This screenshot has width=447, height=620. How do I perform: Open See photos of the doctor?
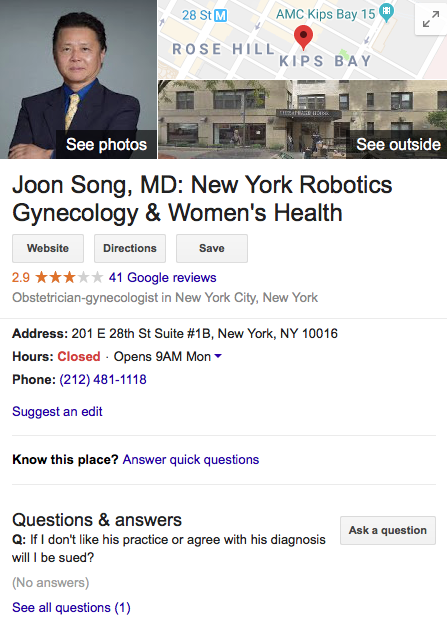pyautogui.click(x=78, y=79)
